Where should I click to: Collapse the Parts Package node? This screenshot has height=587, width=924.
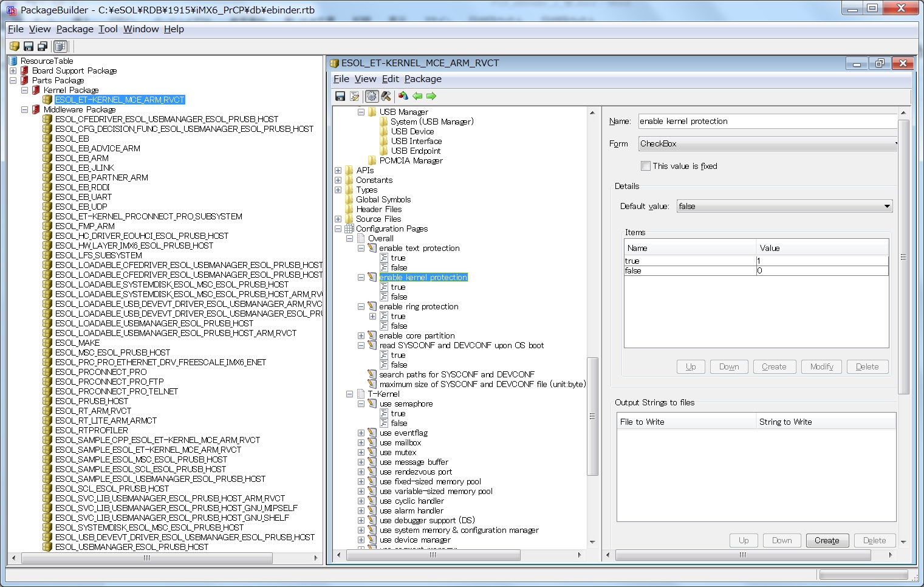coord(13,80)
